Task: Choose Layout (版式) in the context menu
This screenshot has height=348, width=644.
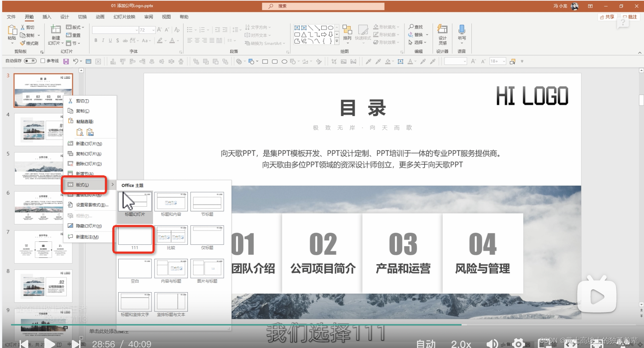Action: pyautogui.click(x=90, y=185)
